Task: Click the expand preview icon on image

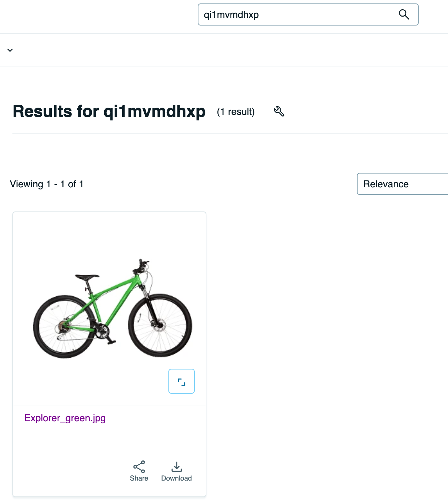Action: [181, 381]
